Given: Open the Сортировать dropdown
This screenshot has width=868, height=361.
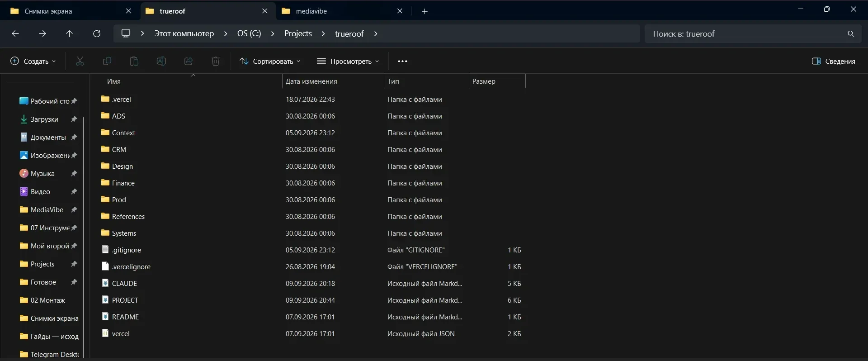Looking at the screenshot, I should pyautogui.click(x=270, y=61).
